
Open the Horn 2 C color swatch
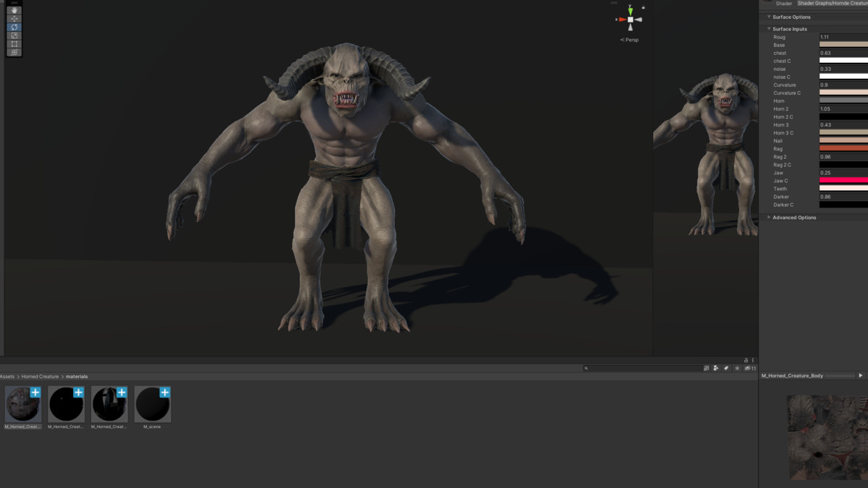(843, 116)
